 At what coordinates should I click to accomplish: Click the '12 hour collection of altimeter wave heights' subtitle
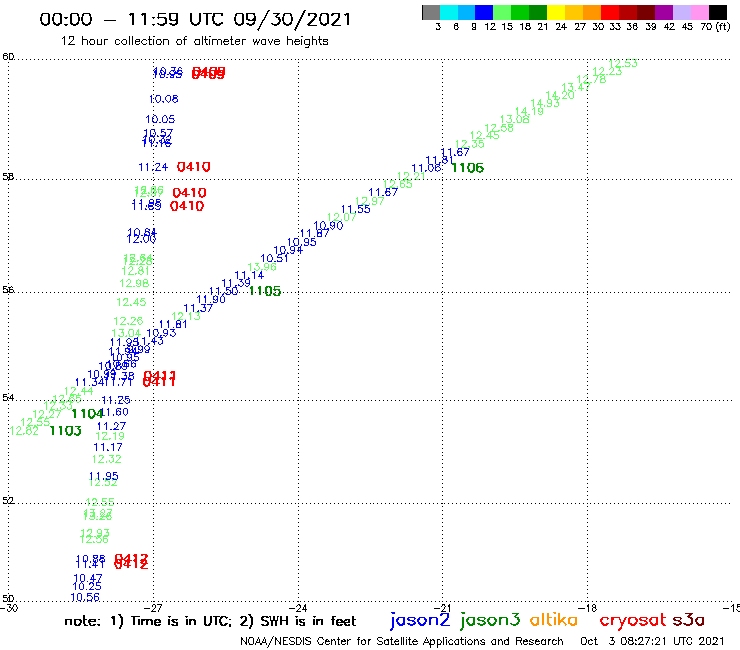(x=194, y=41)
